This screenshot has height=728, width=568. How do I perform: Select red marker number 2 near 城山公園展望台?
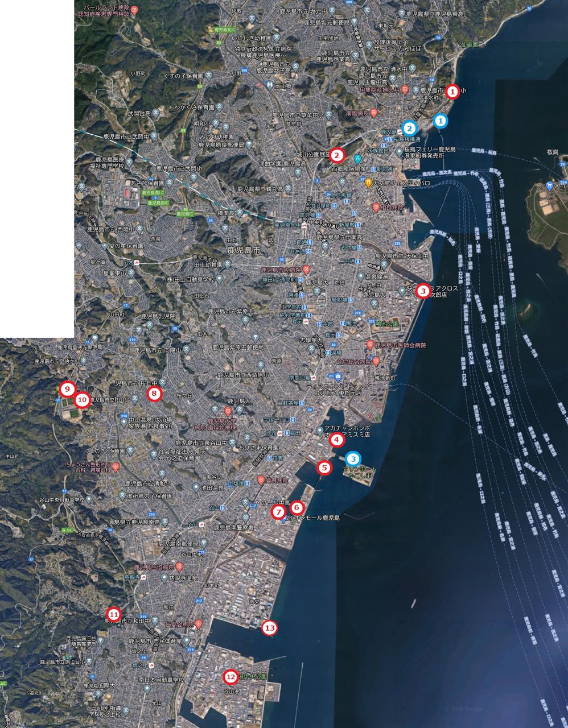[x=337, y=155]
